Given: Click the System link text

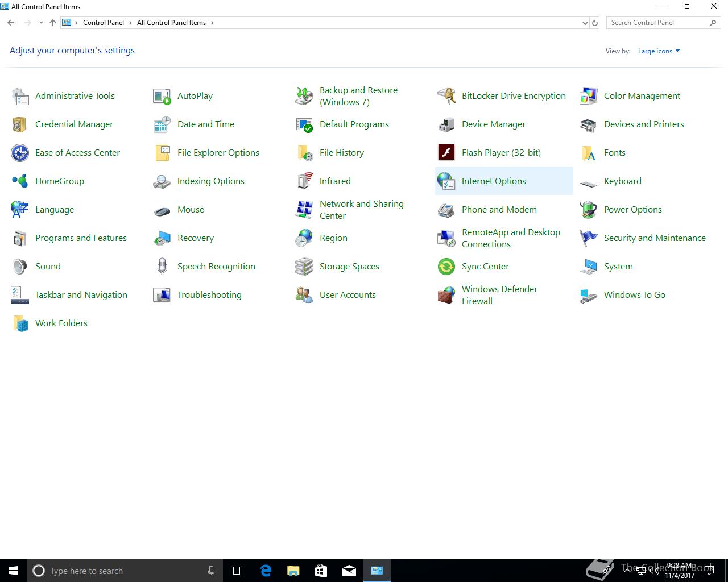Looking at the screenshot, I should pos(618,267).
